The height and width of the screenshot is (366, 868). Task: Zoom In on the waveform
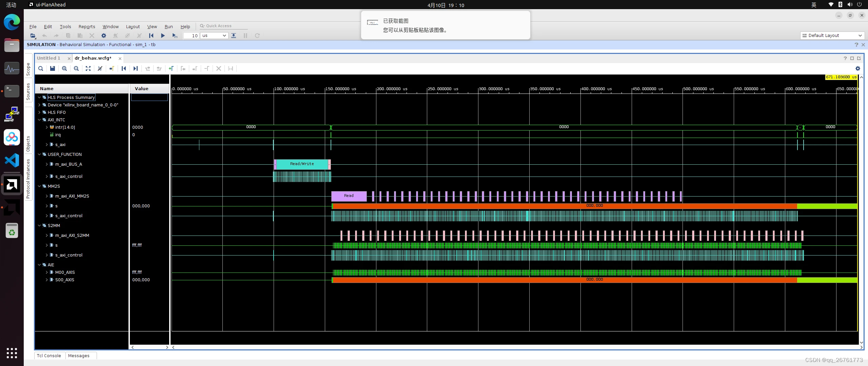64,68
